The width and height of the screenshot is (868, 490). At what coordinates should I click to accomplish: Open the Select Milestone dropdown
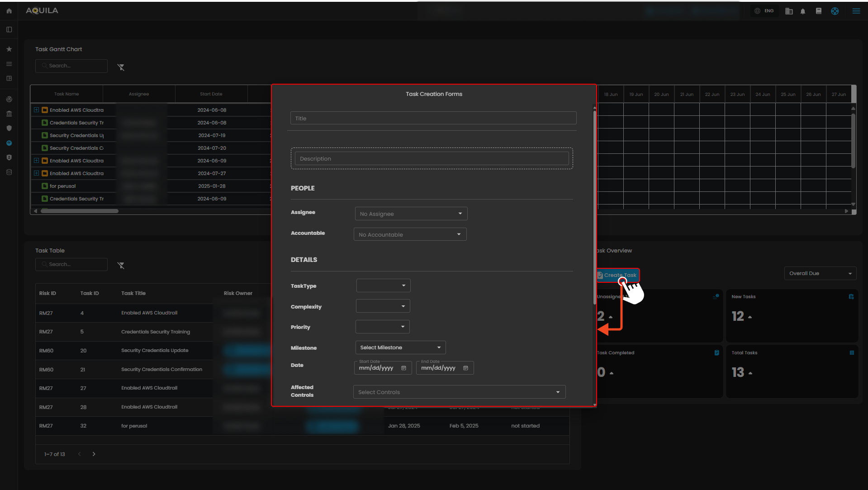(400, 347)
